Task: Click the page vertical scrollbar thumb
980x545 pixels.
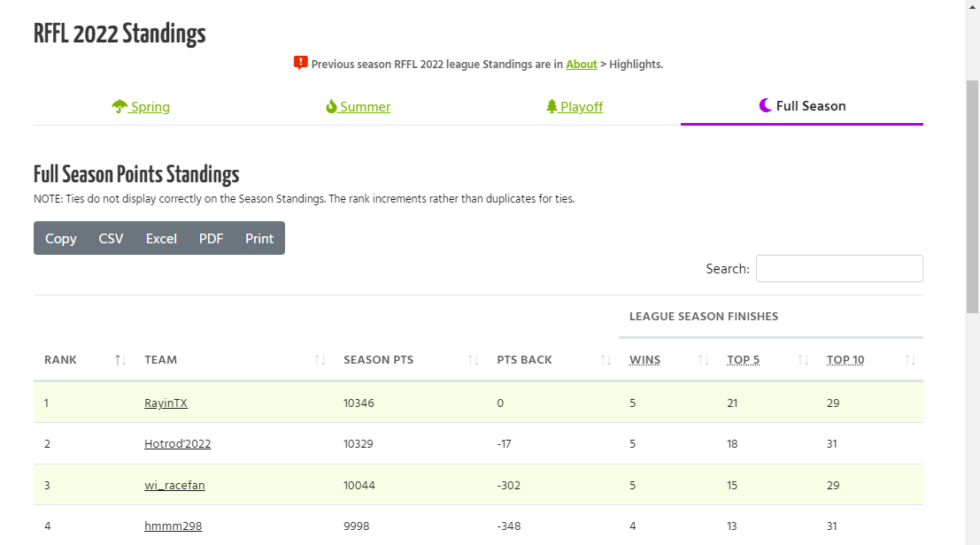Action: tap(972, 195)
